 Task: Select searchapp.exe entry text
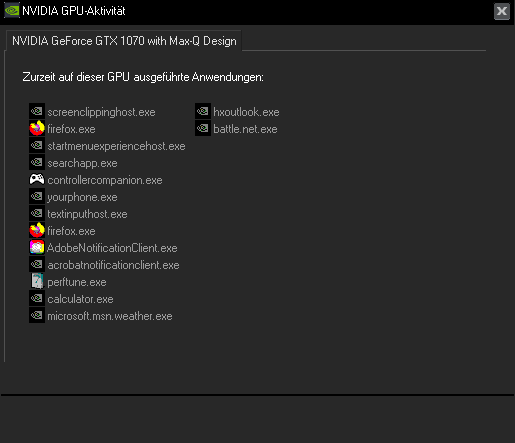[82, 163]
